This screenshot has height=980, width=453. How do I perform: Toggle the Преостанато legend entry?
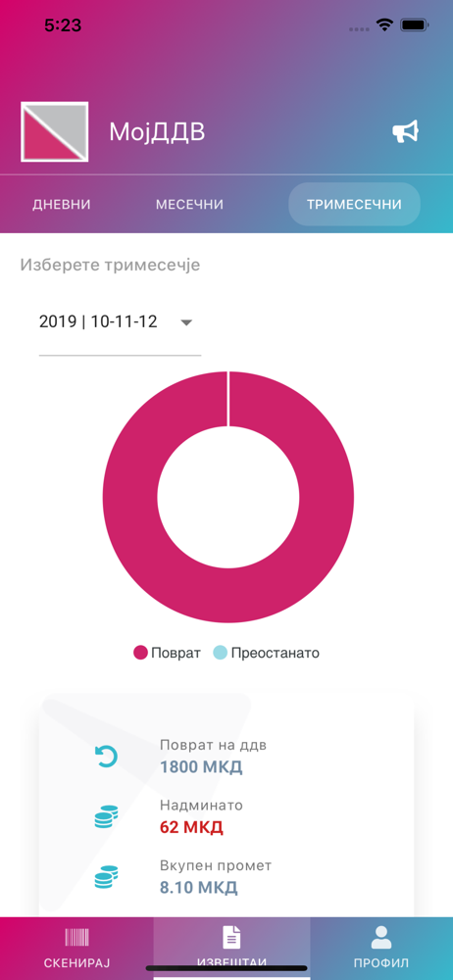click(267, 653)
